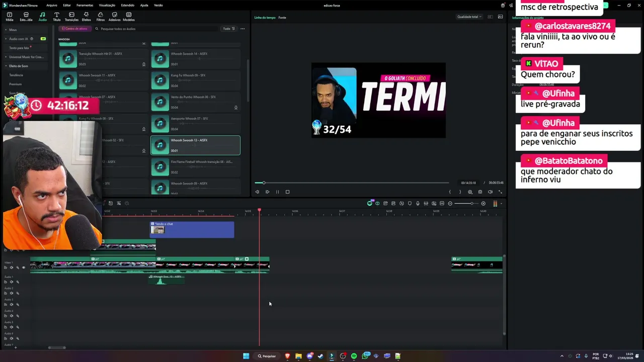Click the preview progress bar
The height and width of the screenshot is (362, 644).
pyautogui.click(x=352, y=183)
